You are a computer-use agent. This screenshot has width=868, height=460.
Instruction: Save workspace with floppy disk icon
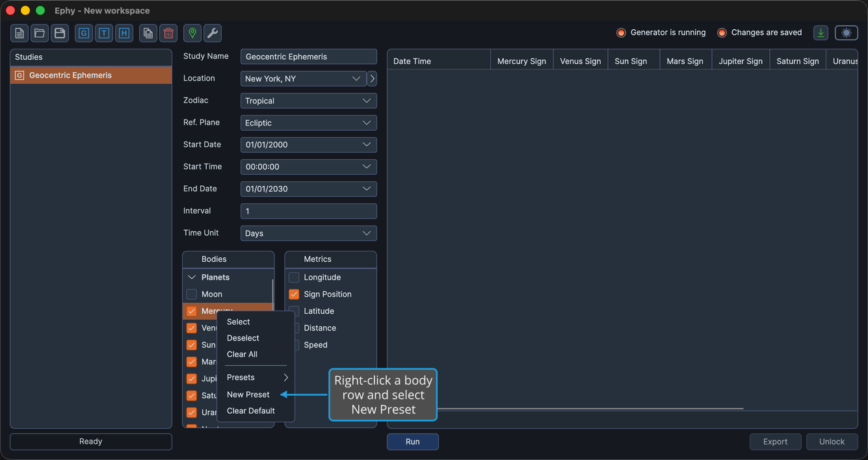(x=60, y=33)
